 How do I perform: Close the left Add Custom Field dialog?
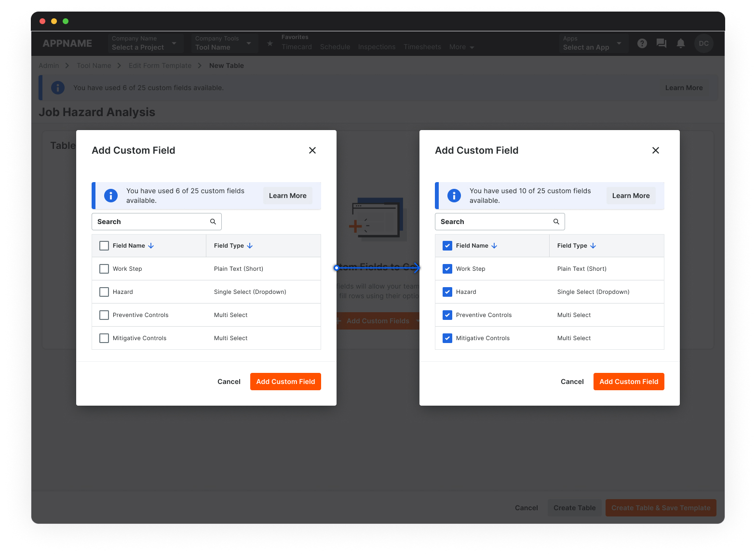coord(312,150)
